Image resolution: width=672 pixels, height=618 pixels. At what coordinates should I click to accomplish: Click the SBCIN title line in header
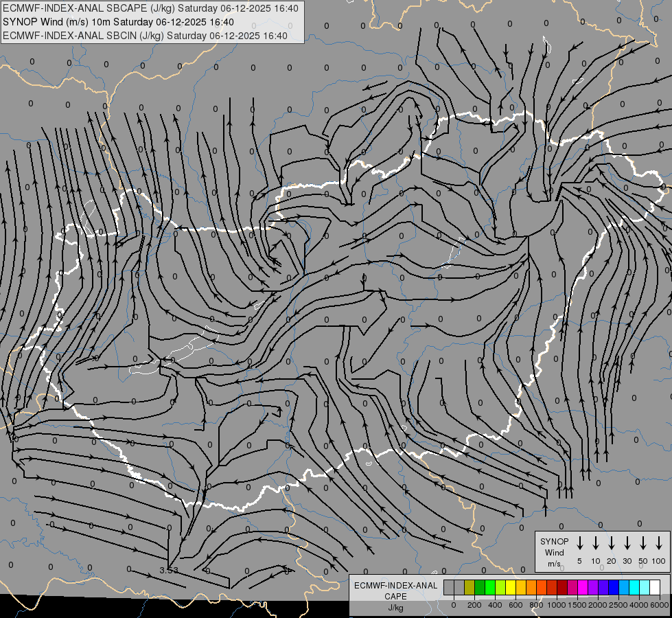click(145, 36)
